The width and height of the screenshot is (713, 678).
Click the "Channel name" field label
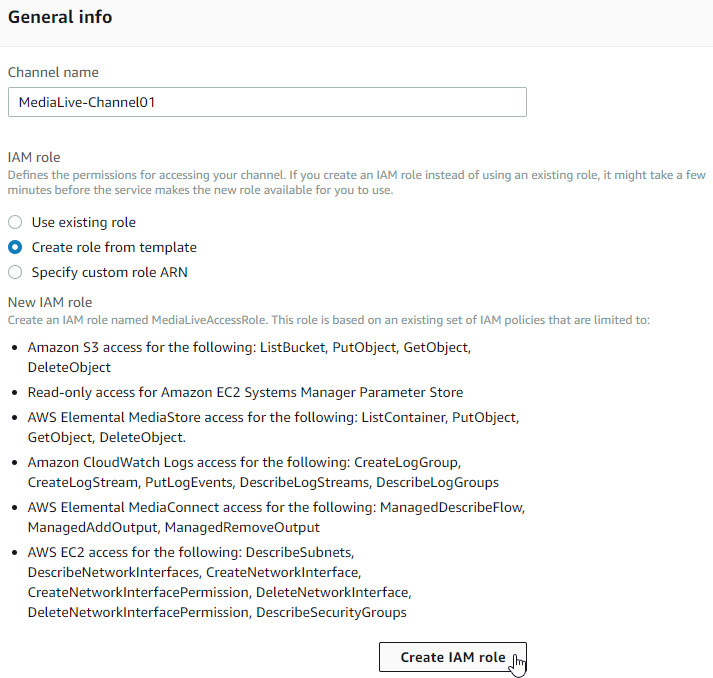[x=53, y=72]
